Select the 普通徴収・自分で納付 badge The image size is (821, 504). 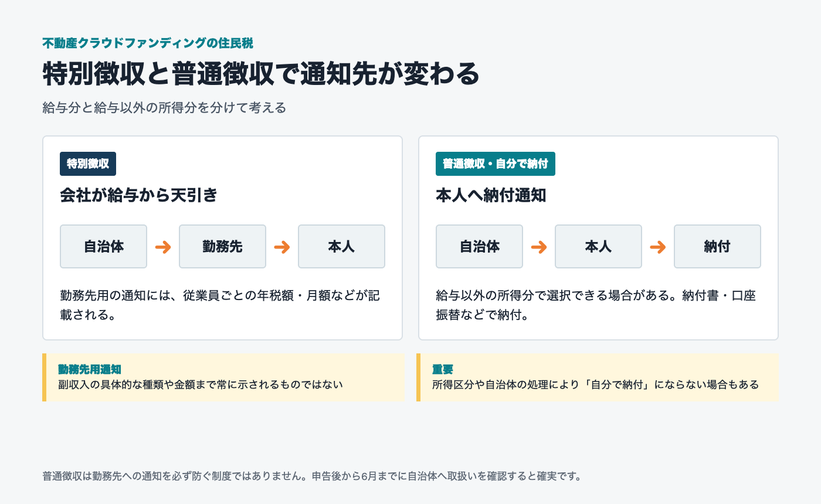(496, 164)
